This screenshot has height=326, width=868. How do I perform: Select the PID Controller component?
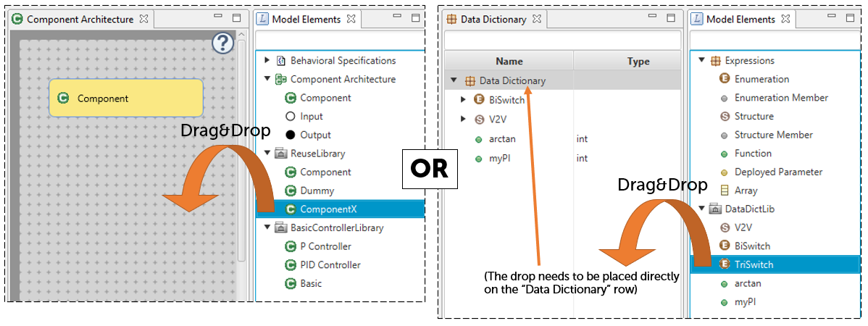point(330,265)
